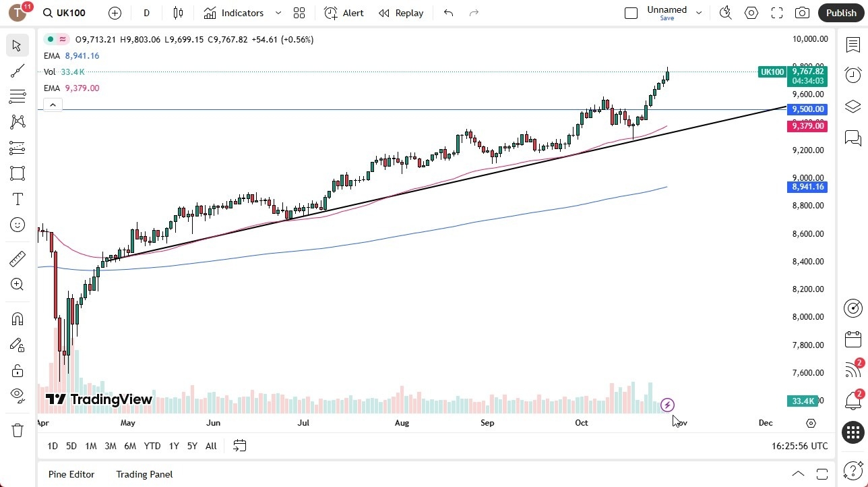Start bar Replay mode
868x487 pixels.
pos(401,13)
